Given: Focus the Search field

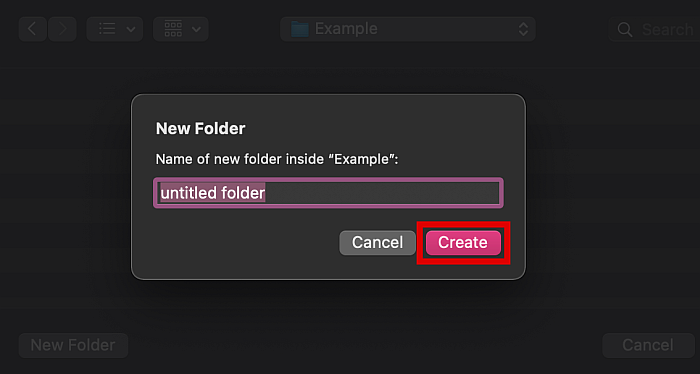Looking at the screenshot, I should [x=654, y=29].
